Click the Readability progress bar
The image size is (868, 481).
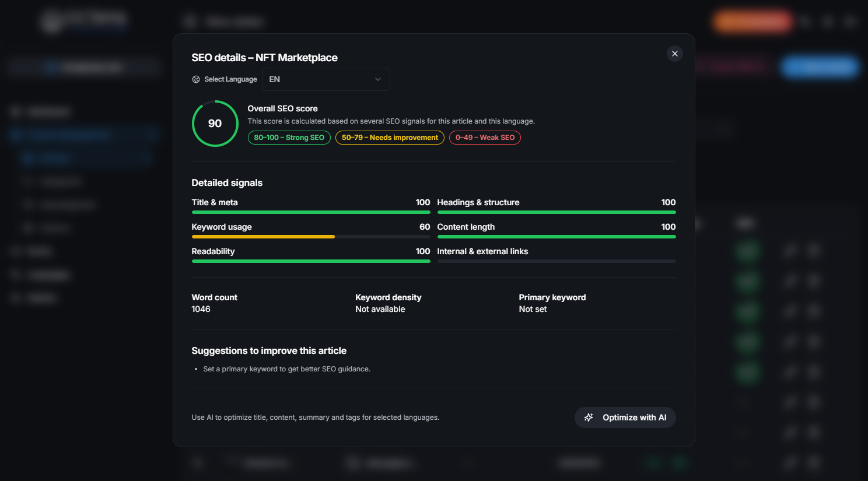310,261
